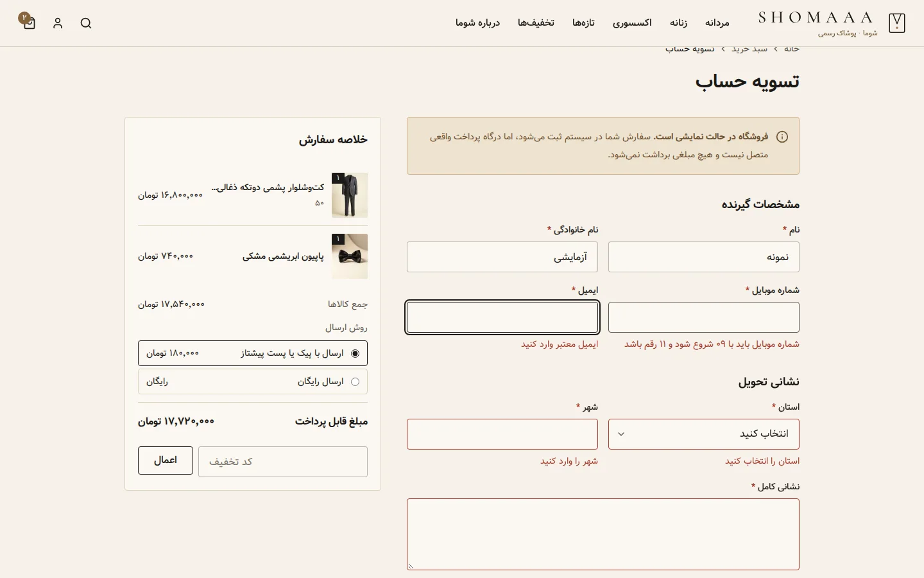Click the اعمال discount apply button
924x578 pixels.
pyautogui.click(x=166, y=460)
